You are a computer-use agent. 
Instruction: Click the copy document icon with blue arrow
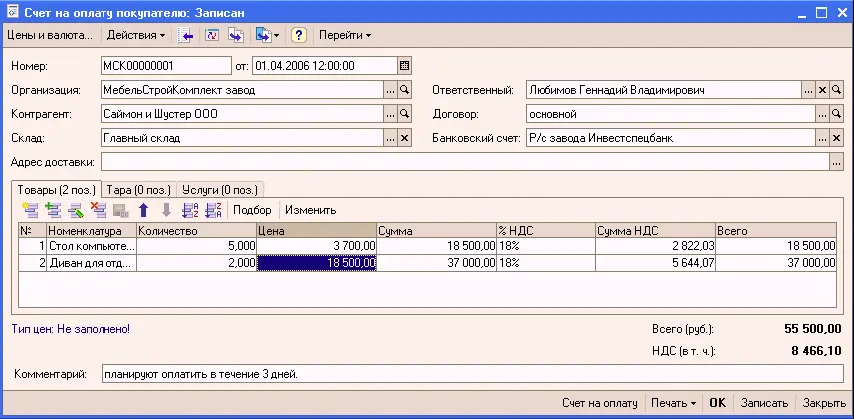(x=236, y=35)
